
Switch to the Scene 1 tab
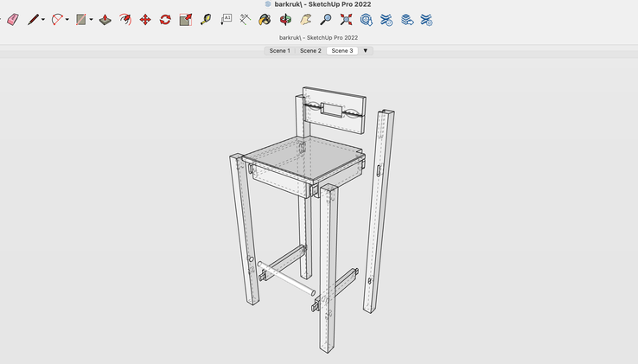coord(279,51)
